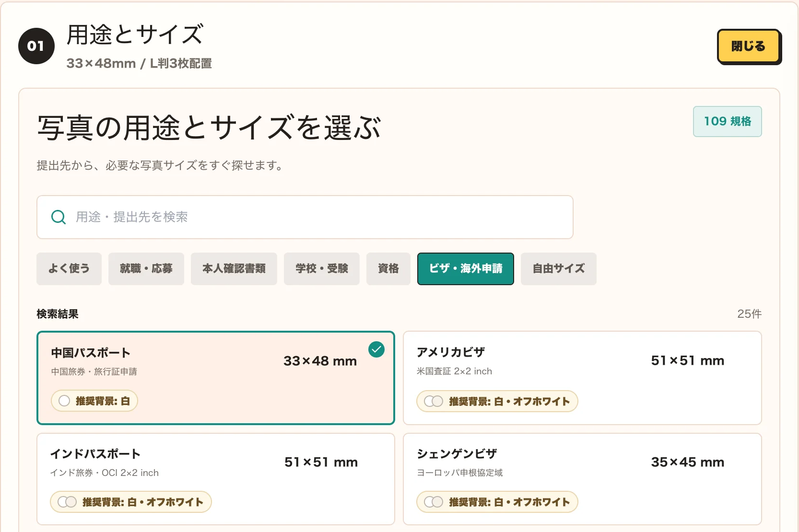Click the search magnifier icon

[x=59, y=217]
